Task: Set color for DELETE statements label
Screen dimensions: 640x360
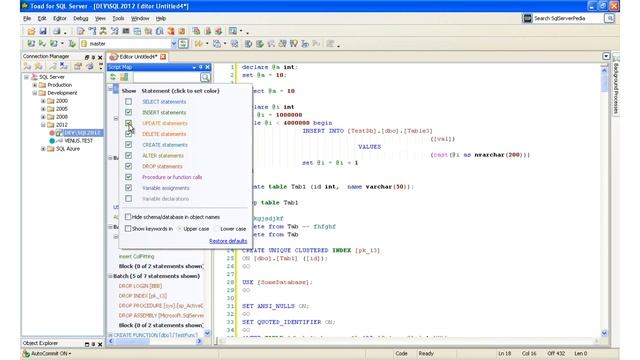Action: point(164,134)
